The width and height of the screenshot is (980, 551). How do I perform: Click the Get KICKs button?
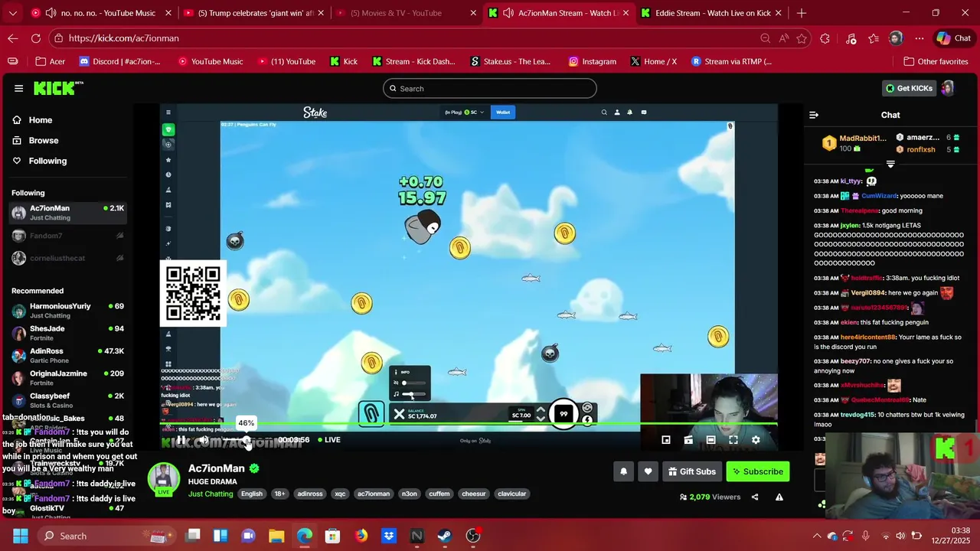[x=910, y=88]
